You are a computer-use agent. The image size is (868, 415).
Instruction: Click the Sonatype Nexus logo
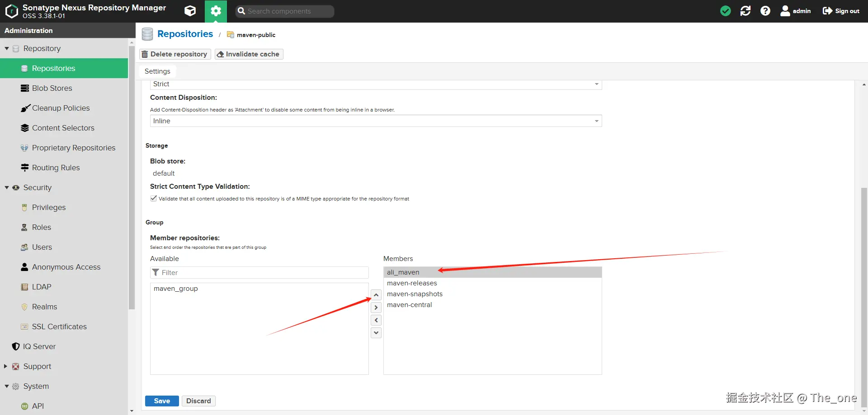point(11,11)
